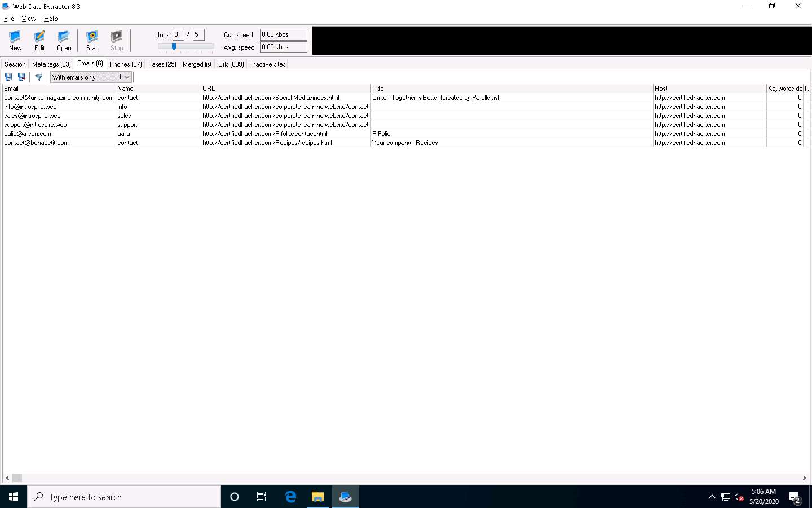The width and height of the screenshot is (812, 508).
Task: Click the muted volume tray icon
Action: (x=739, y=497)
